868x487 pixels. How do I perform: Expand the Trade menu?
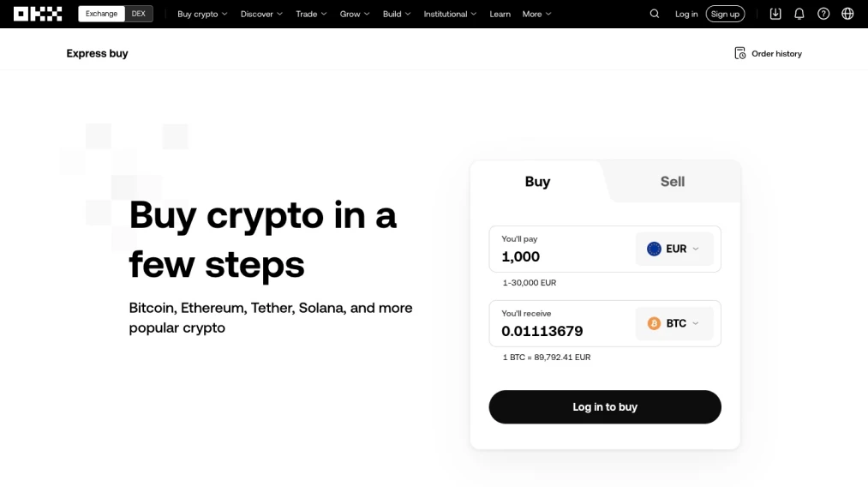pyautogui.click(x=310, y=14)
